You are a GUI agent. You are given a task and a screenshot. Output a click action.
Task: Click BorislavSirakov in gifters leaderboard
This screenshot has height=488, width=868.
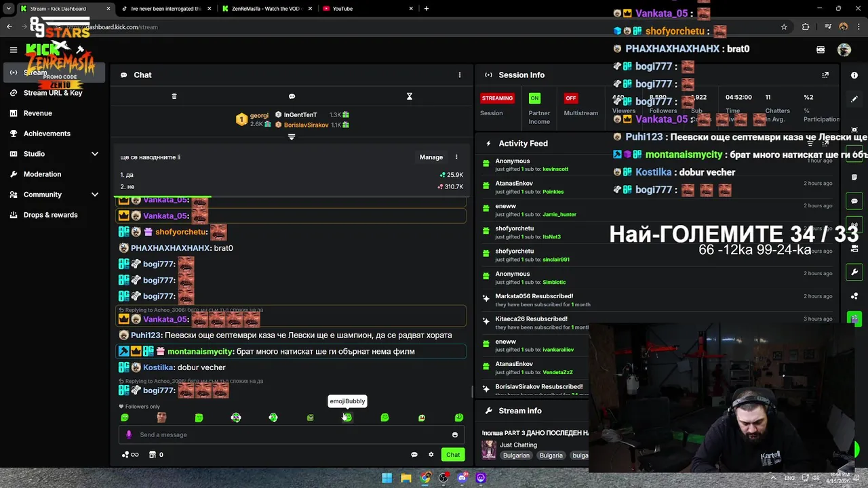[x=306, y=125]
